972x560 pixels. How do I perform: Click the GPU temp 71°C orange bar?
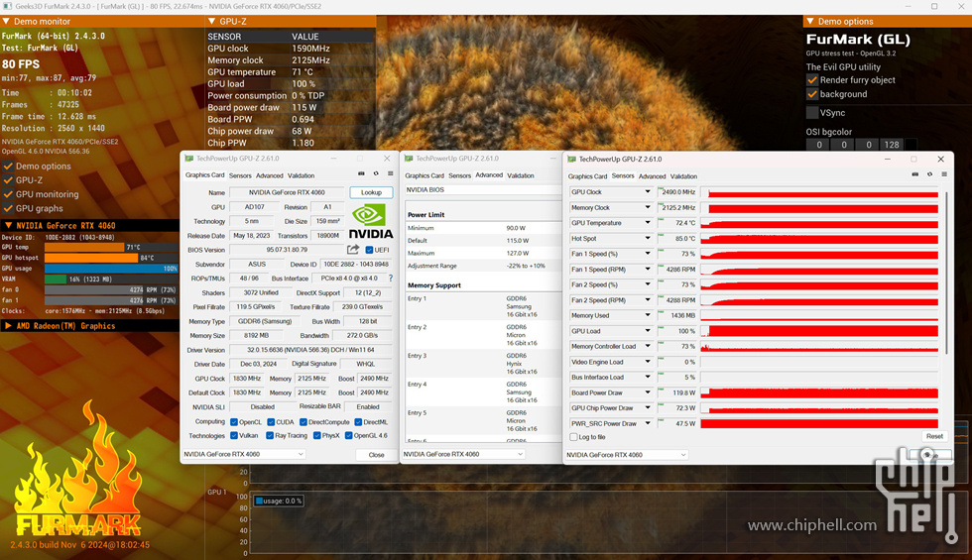point(83,247)
